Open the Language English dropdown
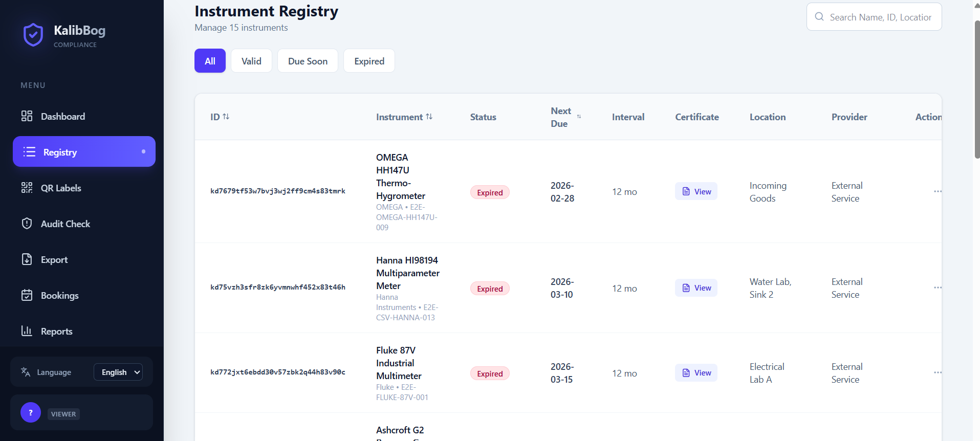Image resolution: width=980 pixels, height=441 pixels. (118, 372)
